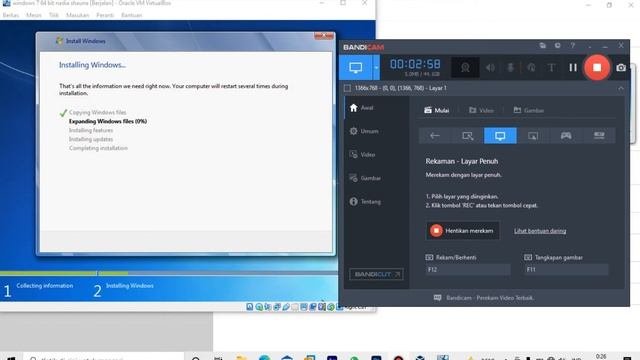This screenshot has width=640, height=360.
Task: Switch to the Gambar tab next to Video
Action: point(529,110)
